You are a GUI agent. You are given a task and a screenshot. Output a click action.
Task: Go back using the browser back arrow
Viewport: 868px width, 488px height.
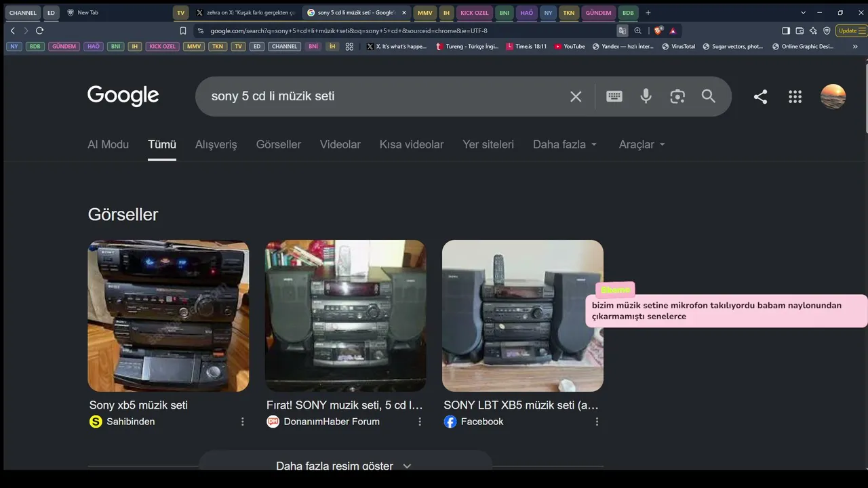coord(12,30)
